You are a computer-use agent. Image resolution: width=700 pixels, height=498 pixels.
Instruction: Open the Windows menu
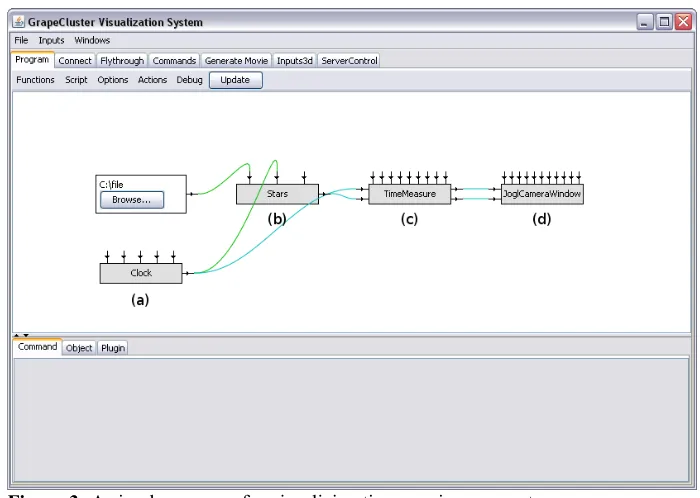coord(92,40)
